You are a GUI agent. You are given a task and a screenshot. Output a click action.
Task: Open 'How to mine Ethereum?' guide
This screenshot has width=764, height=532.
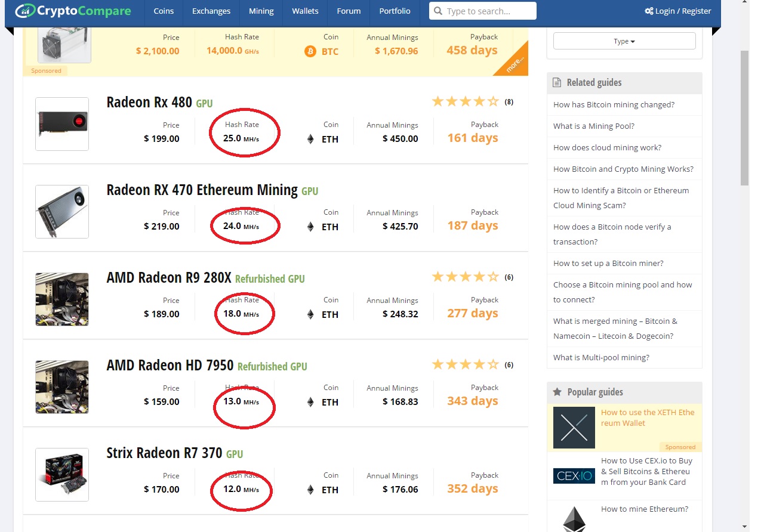click(645, 509)
